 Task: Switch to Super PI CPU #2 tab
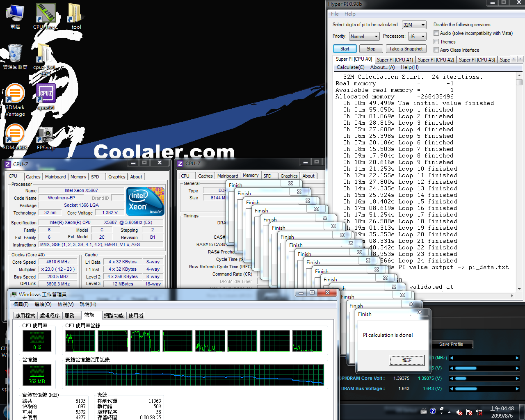coord(436,60)
